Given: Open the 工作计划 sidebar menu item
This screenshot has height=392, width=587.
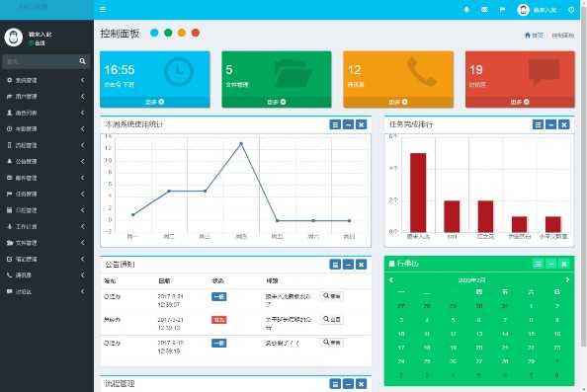Looking at the screenshot, I should click(x=46, y=226).
